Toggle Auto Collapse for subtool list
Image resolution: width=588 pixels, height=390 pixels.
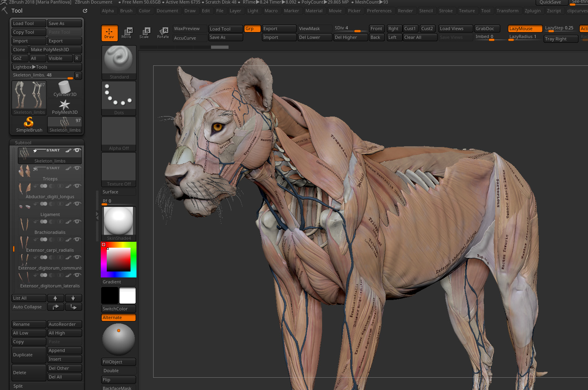click(x=29, y=307)
